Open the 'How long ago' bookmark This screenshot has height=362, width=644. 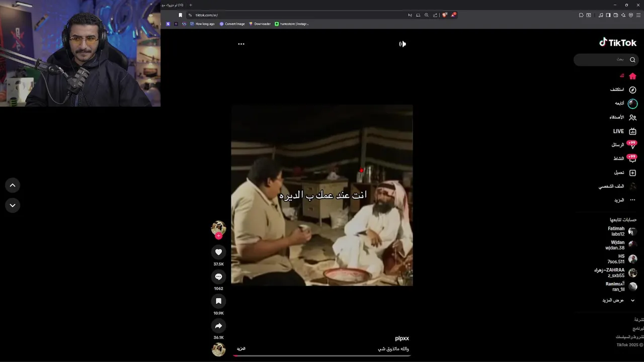tap(202, 24)
